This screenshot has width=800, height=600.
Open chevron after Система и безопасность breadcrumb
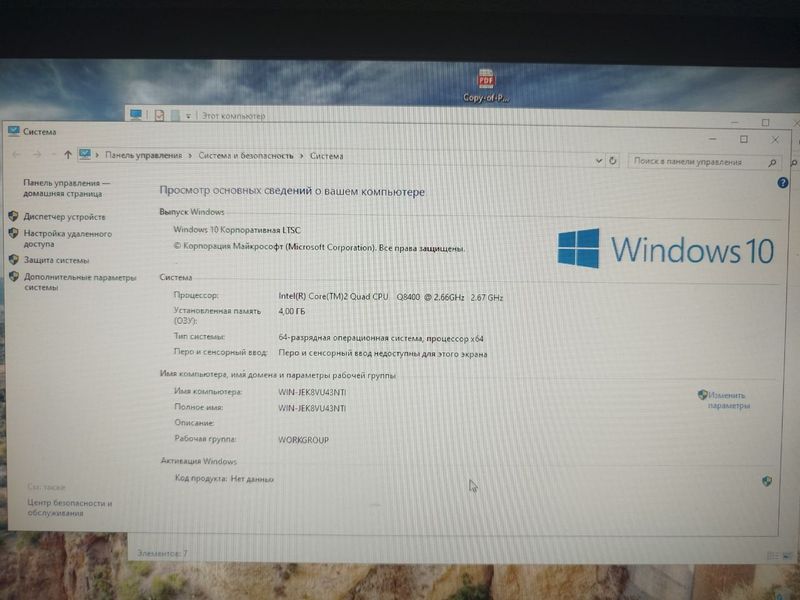(x=302, y=156)
